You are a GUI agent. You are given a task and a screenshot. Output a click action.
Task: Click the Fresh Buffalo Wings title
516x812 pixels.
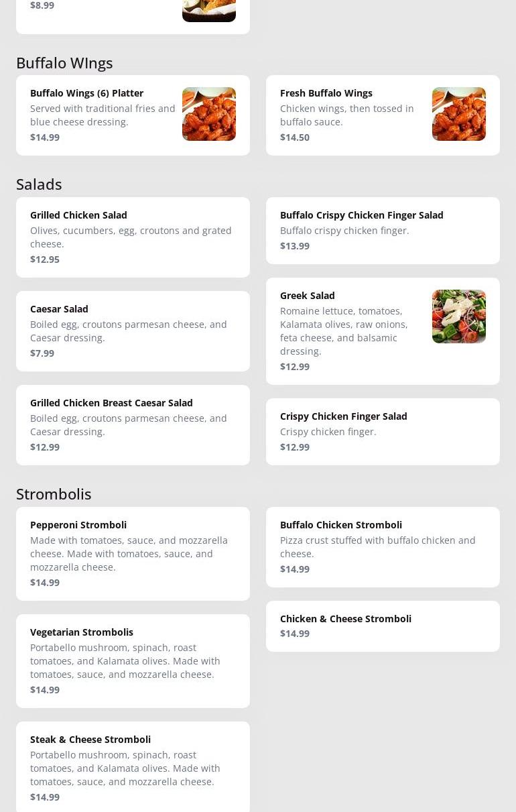[x=326, y=93]
